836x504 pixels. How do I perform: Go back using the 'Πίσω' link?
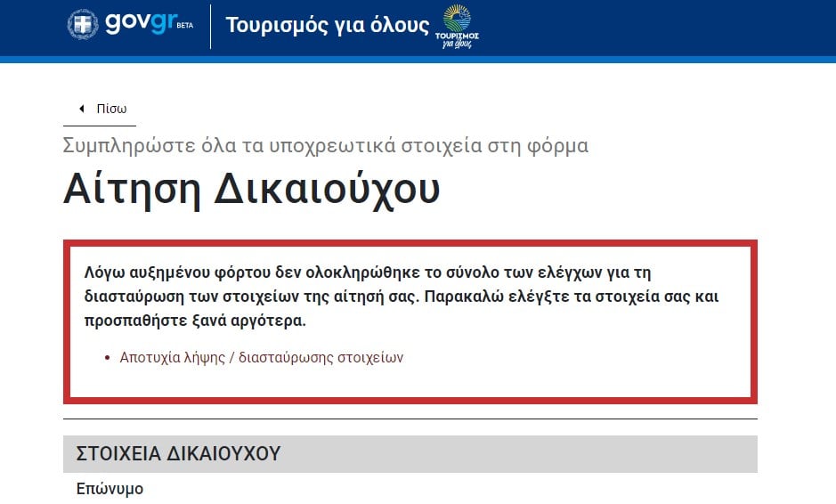pos(111,109)
